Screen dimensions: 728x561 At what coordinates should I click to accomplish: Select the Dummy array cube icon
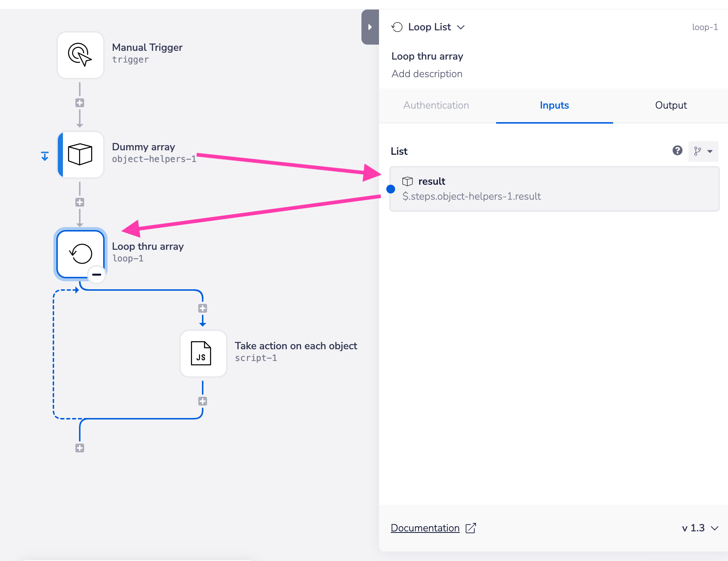click(x=80, y=154)
